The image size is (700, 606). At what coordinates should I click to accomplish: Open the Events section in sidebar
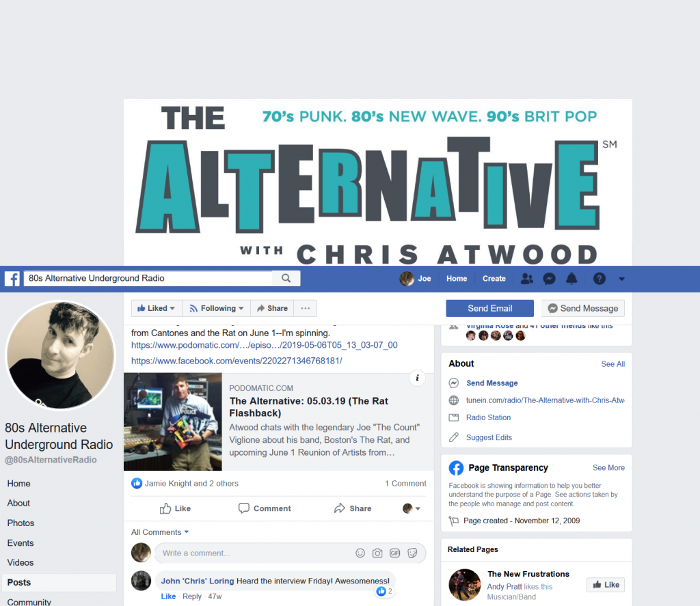click(x=21, y=543)
